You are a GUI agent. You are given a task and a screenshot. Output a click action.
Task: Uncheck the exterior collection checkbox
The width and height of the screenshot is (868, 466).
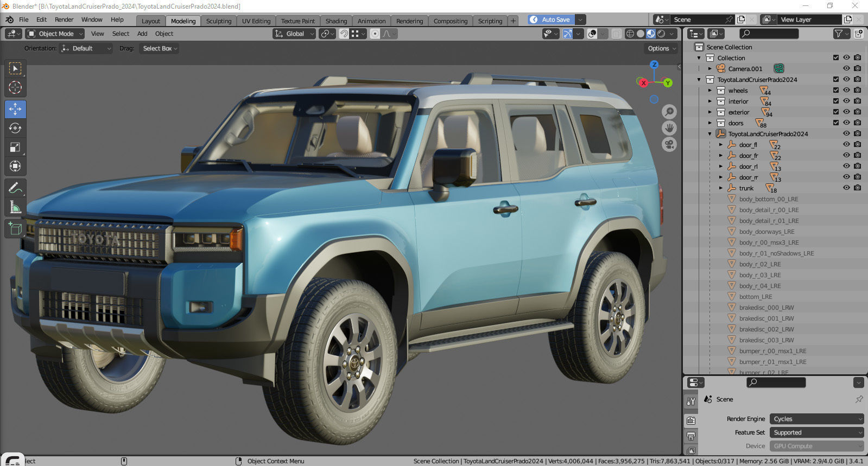(x=836, y=112)
